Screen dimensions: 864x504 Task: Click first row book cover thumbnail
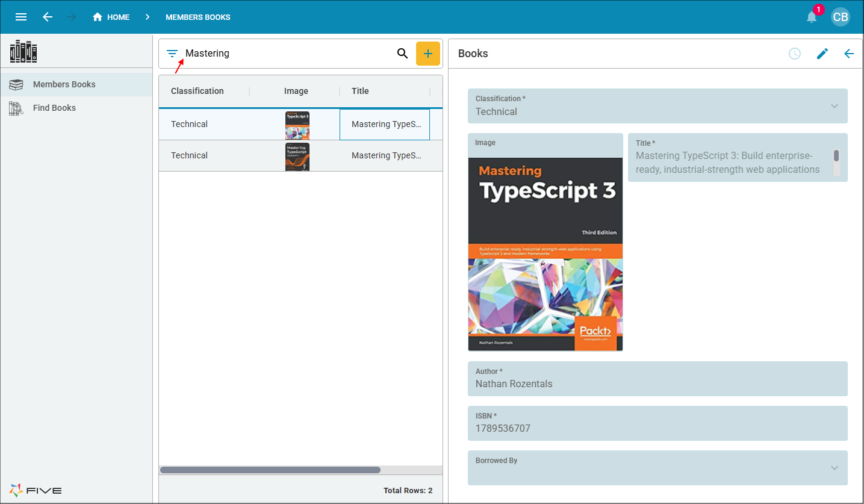[x=297, y=125]
